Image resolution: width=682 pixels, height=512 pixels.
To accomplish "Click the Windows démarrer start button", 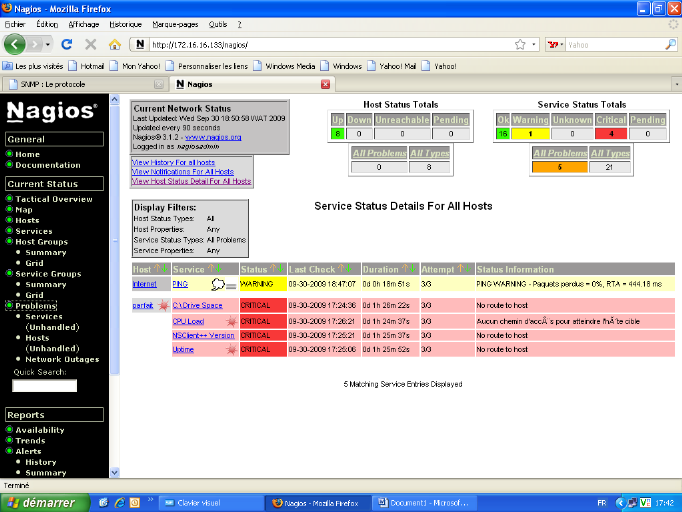I will click(42, 502).
